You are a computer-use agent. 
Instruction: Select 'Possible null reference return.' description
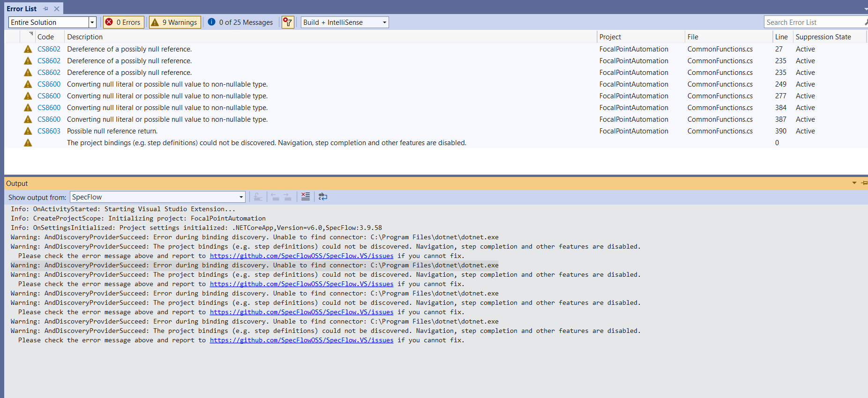[x=112, y=131]
